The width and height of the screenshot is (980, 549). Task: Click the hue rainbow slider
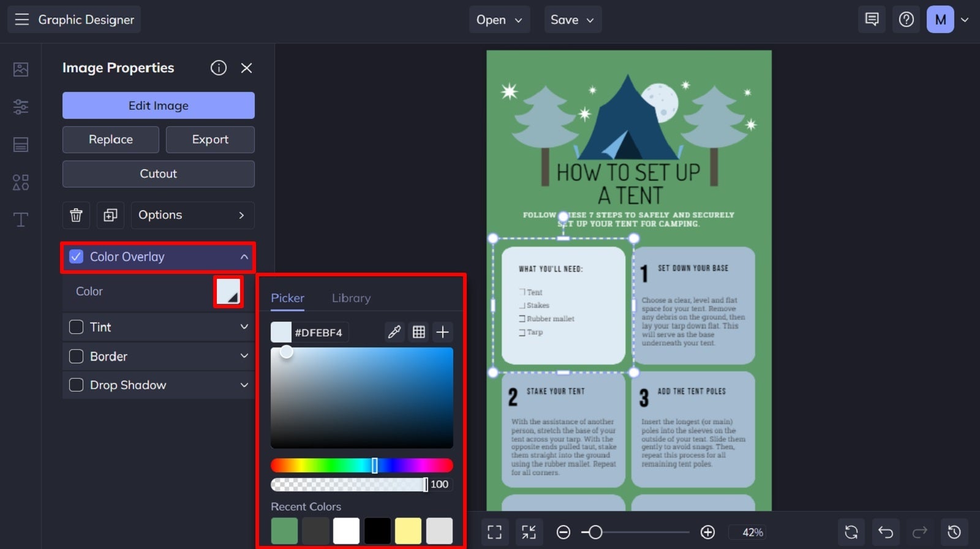(362, 466)
